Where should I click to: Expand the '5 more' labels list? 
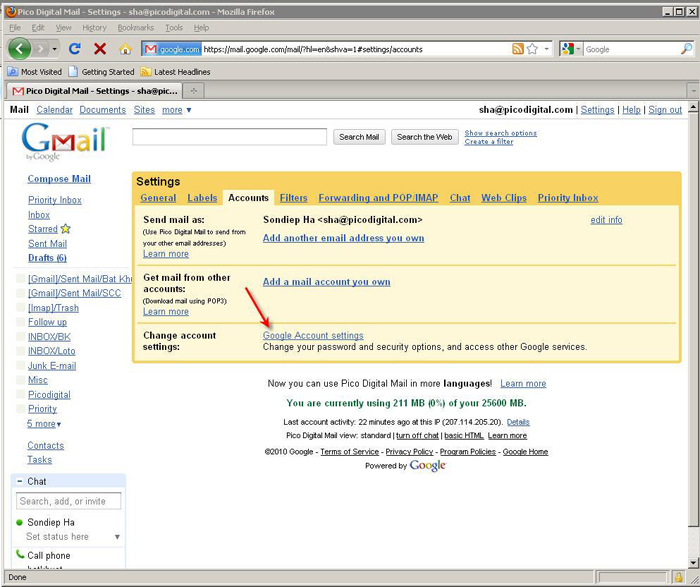pyautogui.click(x=44, y=424)
